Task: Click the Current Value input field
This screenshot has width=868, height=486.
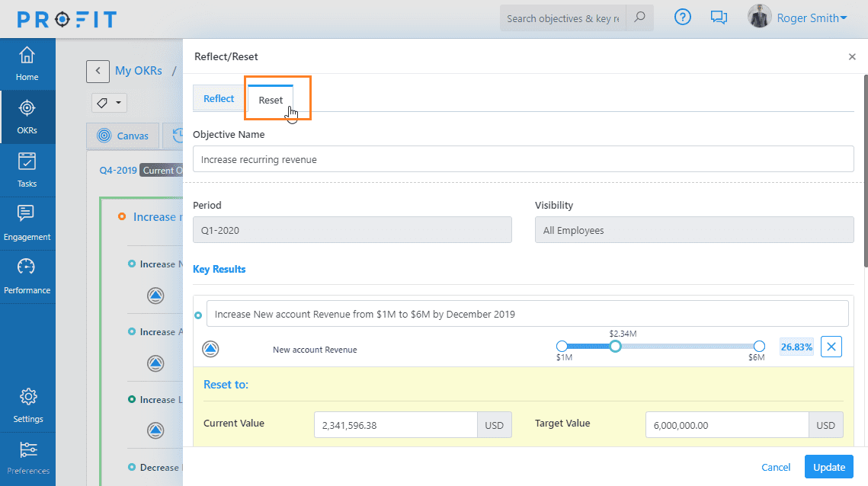Action: point(396,425)
